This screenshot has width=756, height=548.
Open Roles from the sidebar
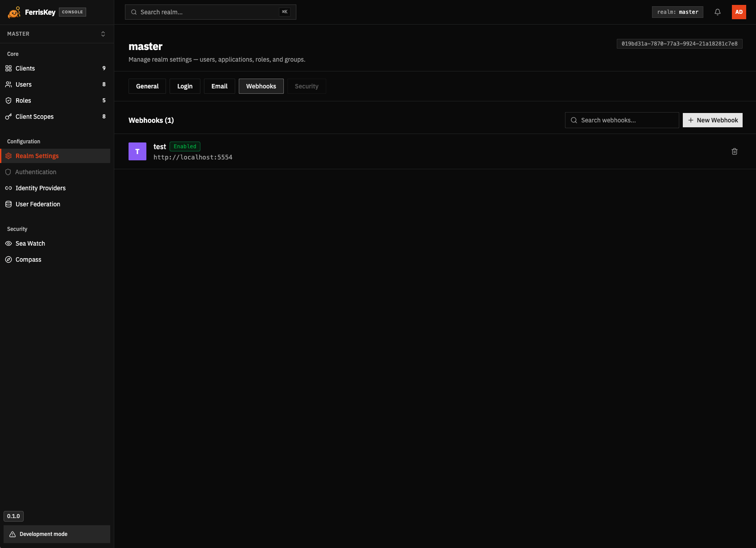pyautogui.click(x=23, y=100)
